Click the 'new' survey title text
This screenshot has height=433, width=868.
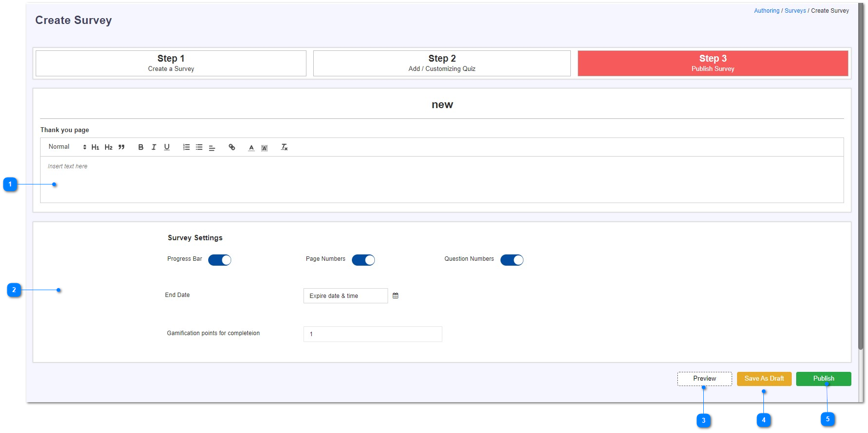pyautogui.click(x=442, y=105)
